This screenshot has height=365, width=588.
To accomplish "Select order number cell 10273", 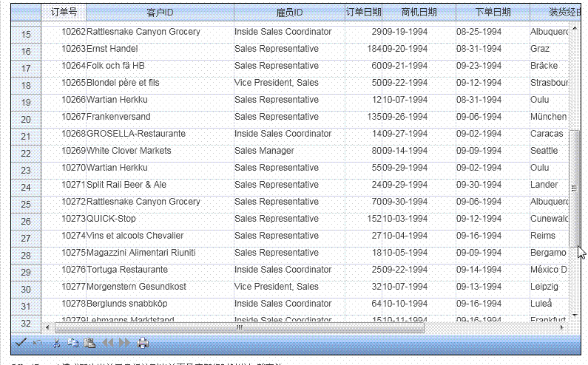I will click(x=64, y=219).
